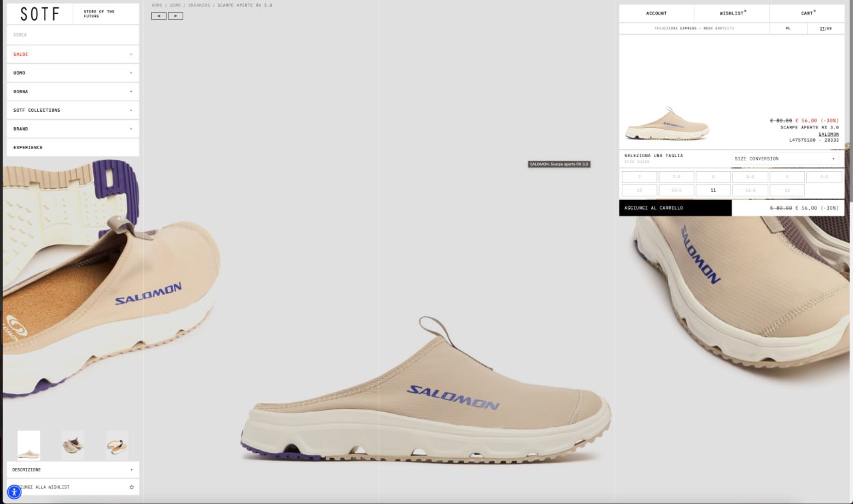
Task: Open the Salomon brand link
Action: tap(828, 134)
